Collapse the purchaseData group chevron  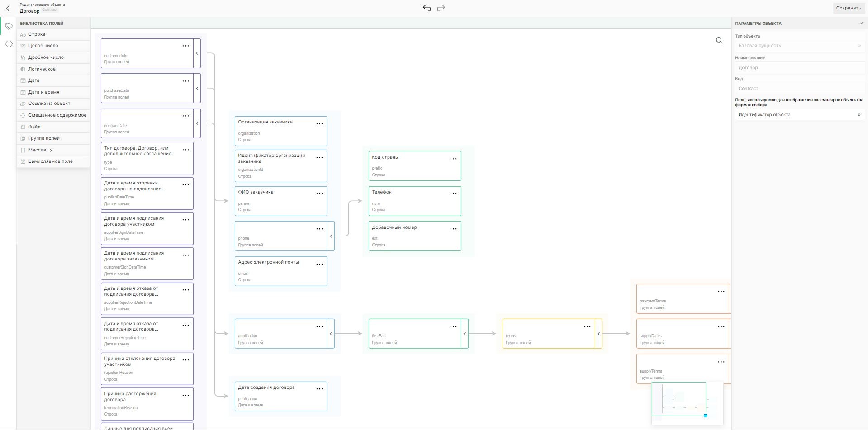click(x=197, y=88)
